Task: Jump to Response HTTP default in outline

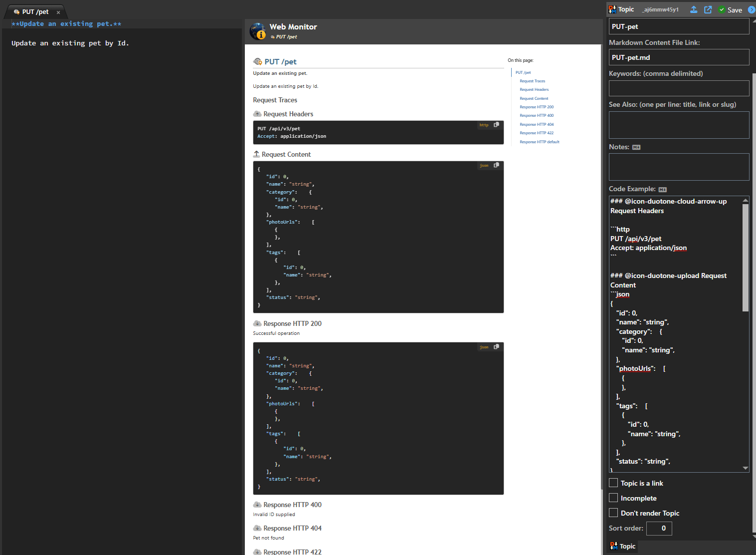Action: pos(540,142)
